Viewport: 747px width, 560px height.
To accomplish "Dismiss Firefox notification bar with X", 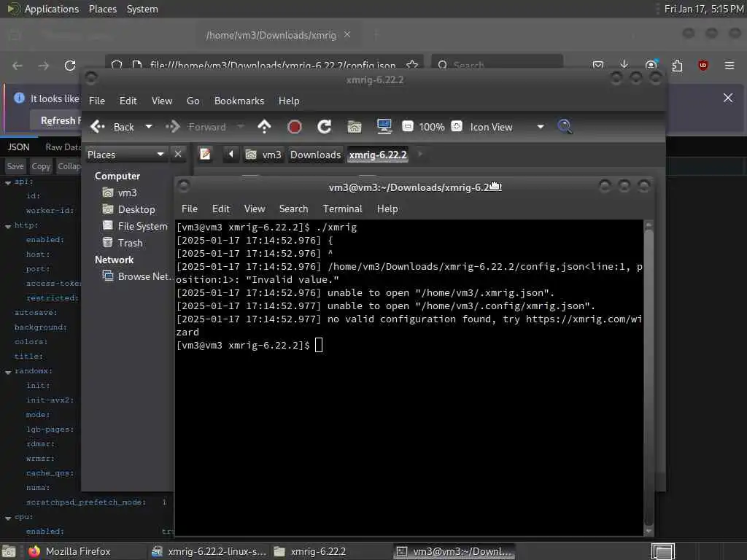I will click(x=728, y=98).
